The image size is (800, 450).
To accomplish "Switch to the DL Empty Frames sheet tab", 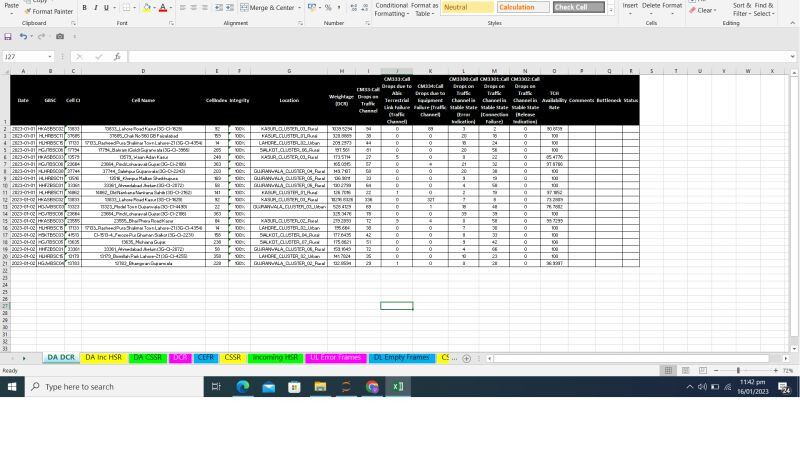I will pos(402,358).
